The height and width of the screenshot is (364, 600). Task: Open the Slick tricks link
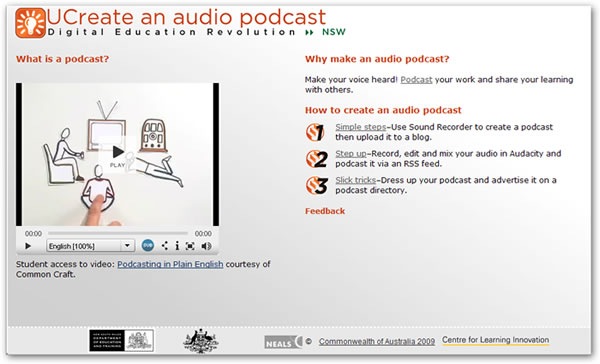[x=355, y=180]
